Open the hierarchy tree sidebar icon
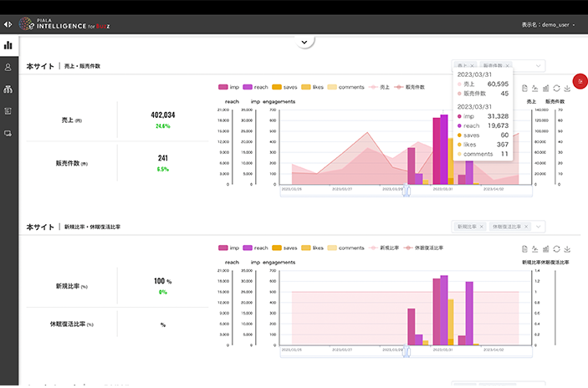Screen dimensions: 588x388 8,89
